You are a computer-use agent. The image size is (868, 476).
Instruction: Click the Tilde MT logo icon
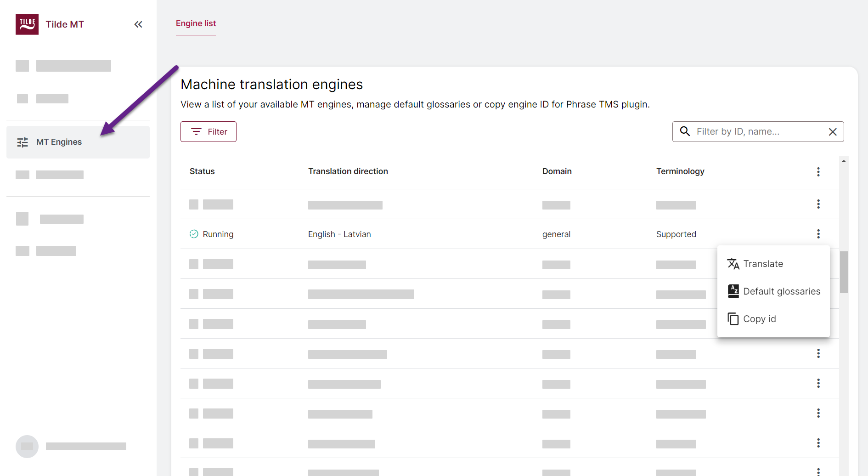(x=27, y=24)
